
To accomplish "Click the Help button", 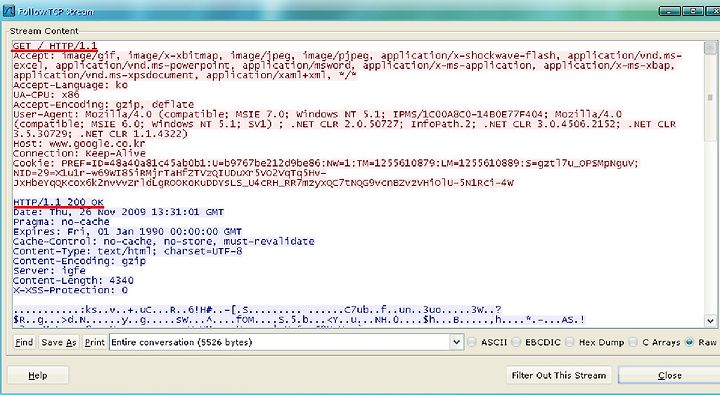I will point(38,375).
